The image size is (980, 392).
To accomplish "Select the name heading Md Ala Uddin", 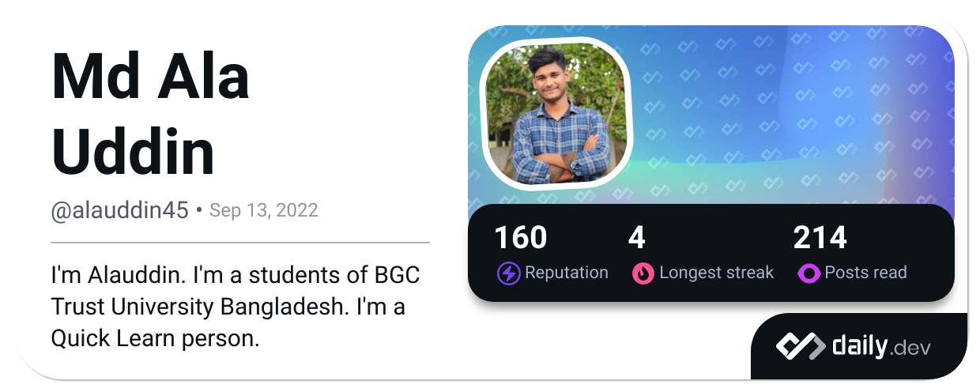I will tap(150, 115).
